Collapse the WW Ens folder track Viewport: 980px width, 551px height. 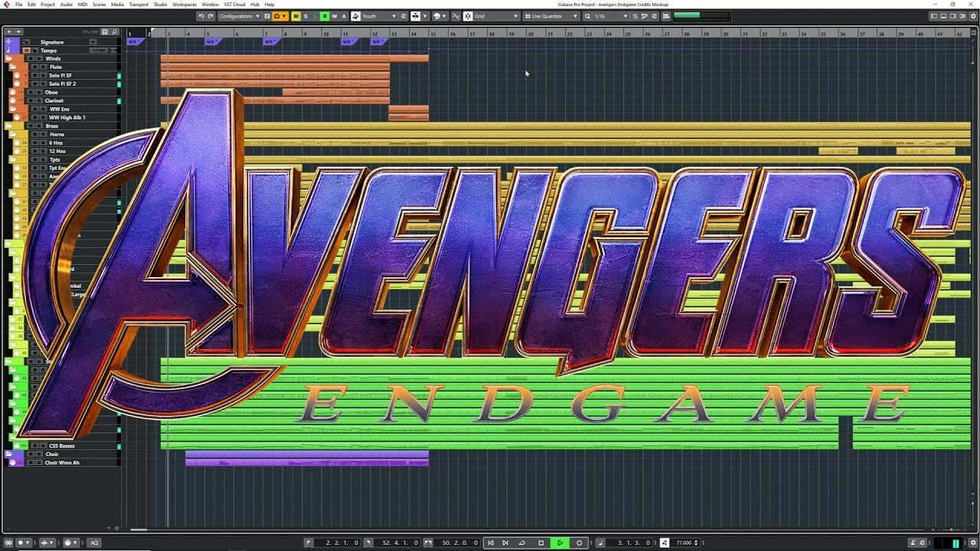pos(13,109)
